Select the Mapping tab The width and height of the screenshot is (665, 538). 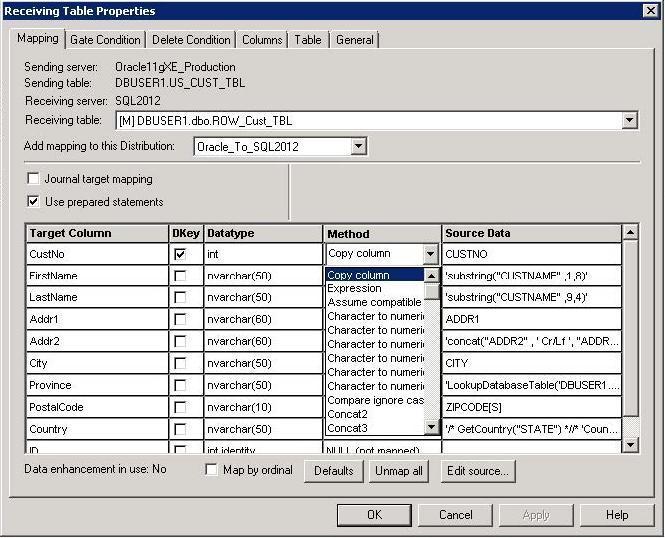point(37,39)
